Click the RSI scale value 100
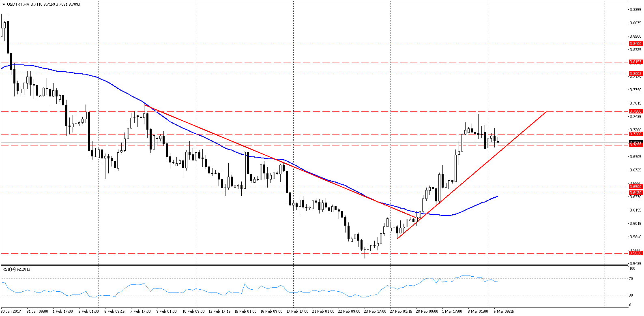The image size is (644, 316). (x=633, y=269)
